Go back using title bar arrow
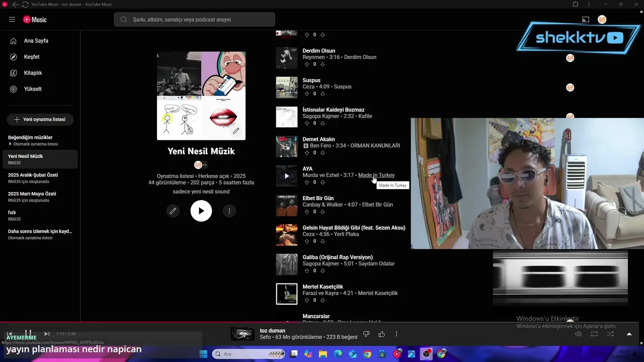The height and width of the screenshot is (362, 644). tap(15, 5)
